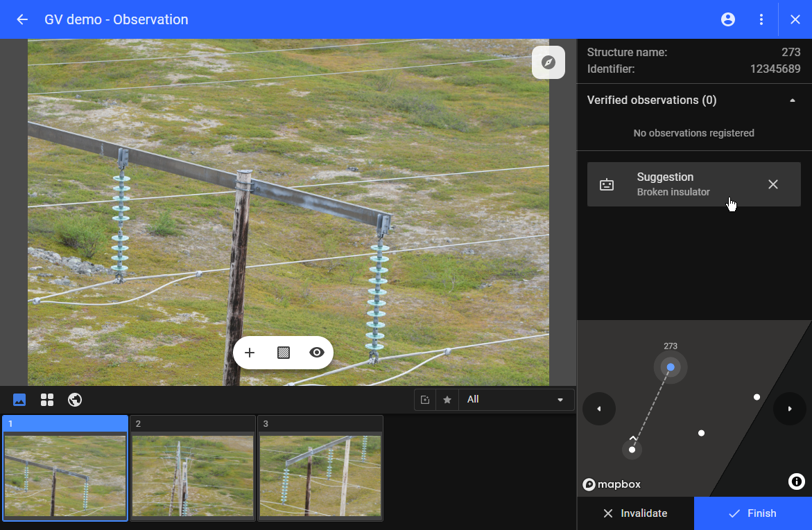812x530 pixels.
Task: Toggle annotation visibility with the eye icon
Action: 317,353
